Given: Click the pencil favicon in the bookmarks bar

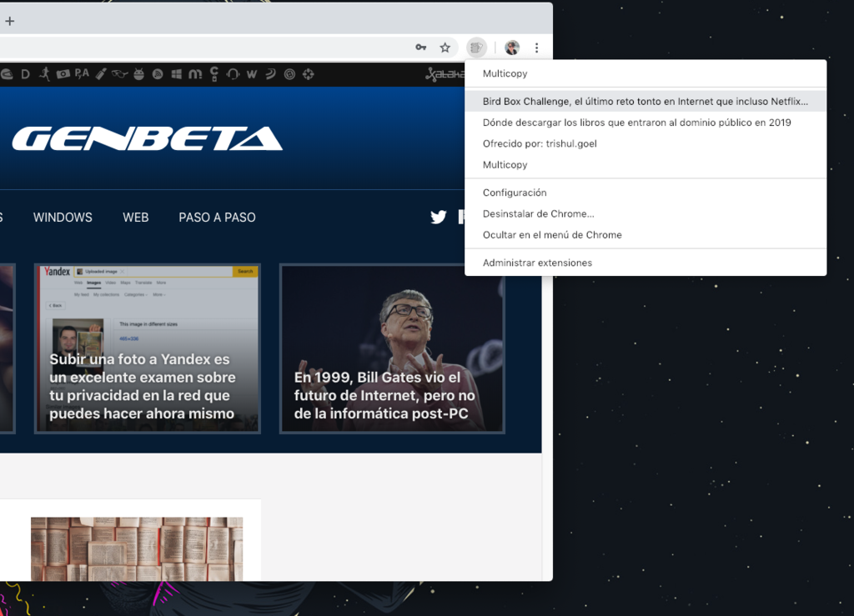Looking at the screenshot, I should [99, 74].
